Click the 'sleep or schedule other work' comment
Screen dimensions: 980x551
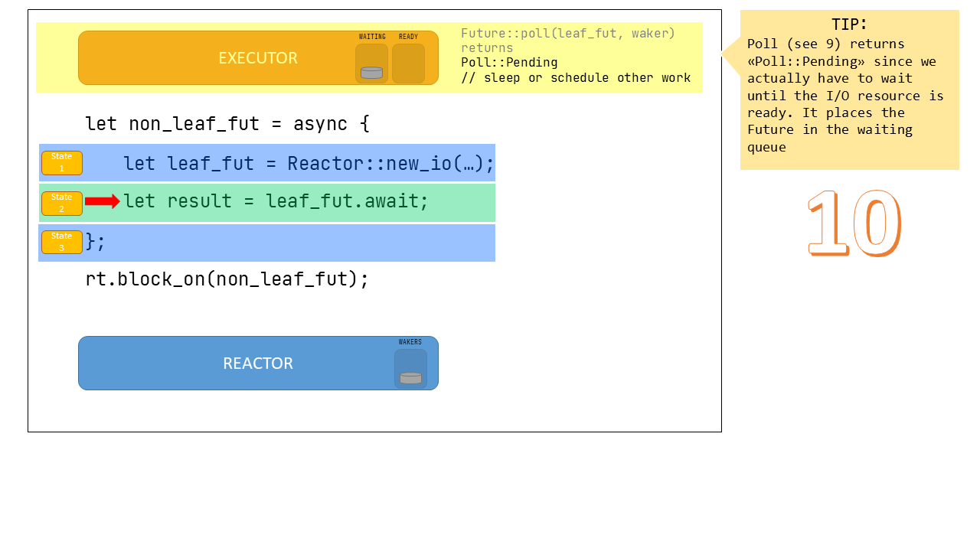coord(576,78)
